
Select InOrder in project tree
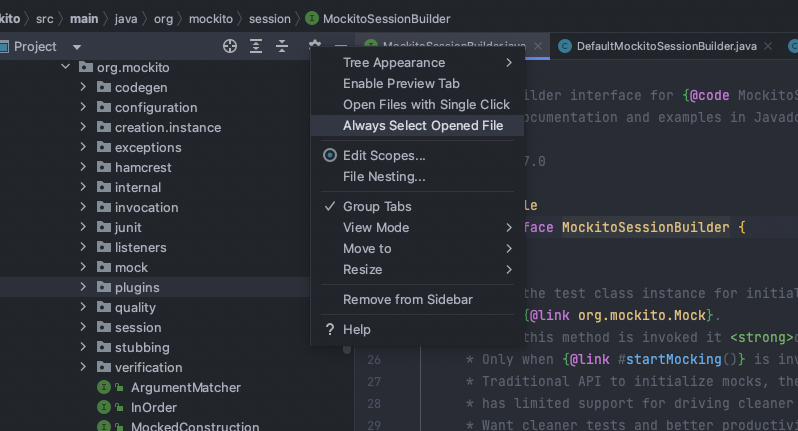(x=154, y=408)
